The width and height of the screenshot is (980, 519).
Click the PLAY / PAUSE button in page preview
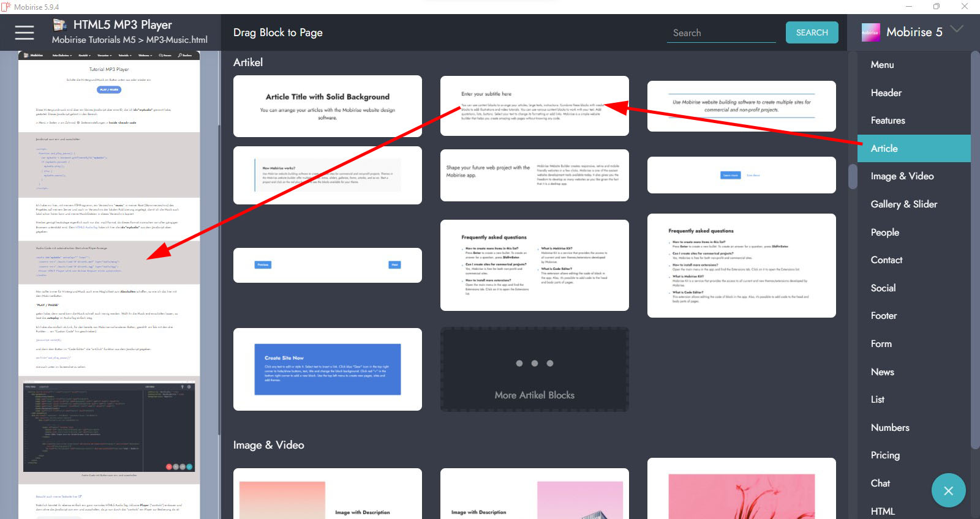point(109,89)
